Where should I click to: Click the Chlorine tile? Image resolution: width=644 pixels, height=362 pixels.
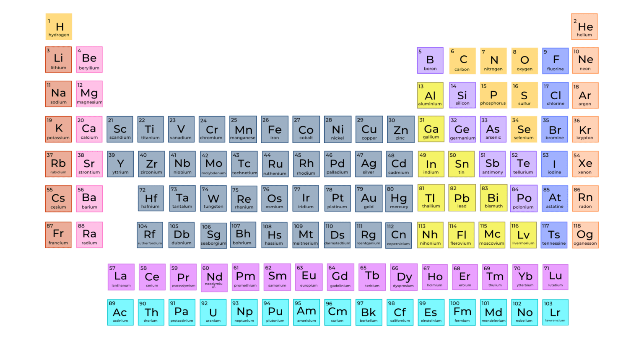pos(556,95)
